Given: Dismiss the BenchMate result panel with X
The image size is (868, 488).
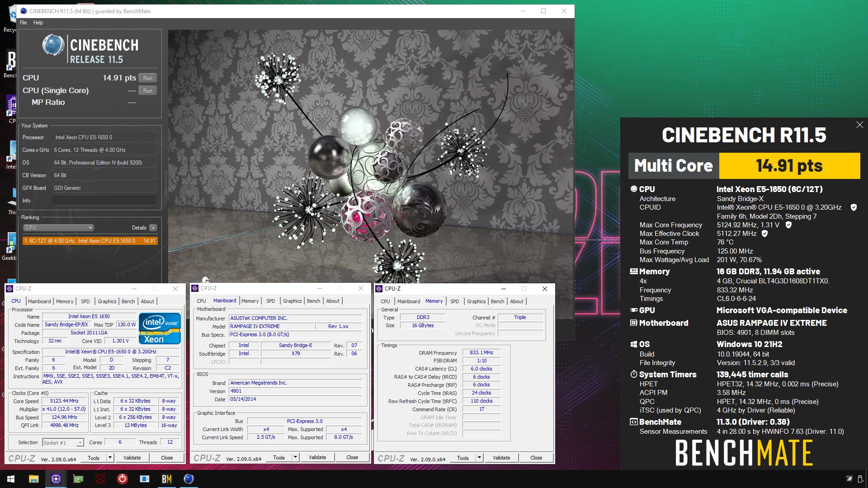Looking at the screenshot, I should (859, 125).
